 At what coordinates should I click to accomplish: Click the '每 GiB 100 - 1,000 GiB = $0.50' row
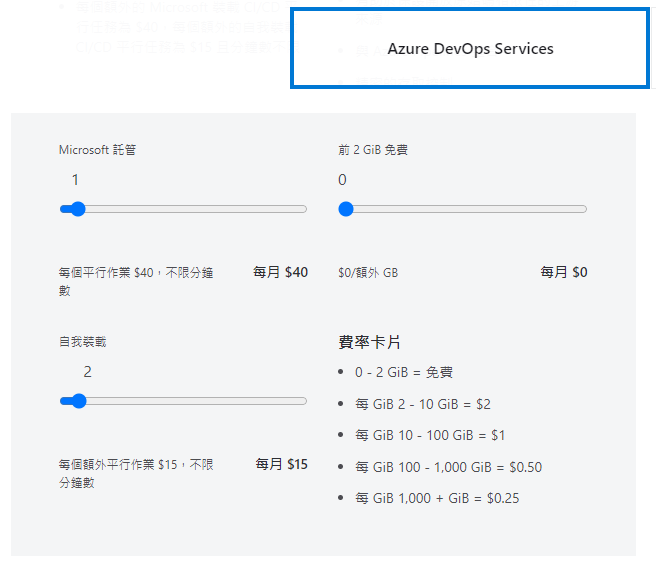448,467
